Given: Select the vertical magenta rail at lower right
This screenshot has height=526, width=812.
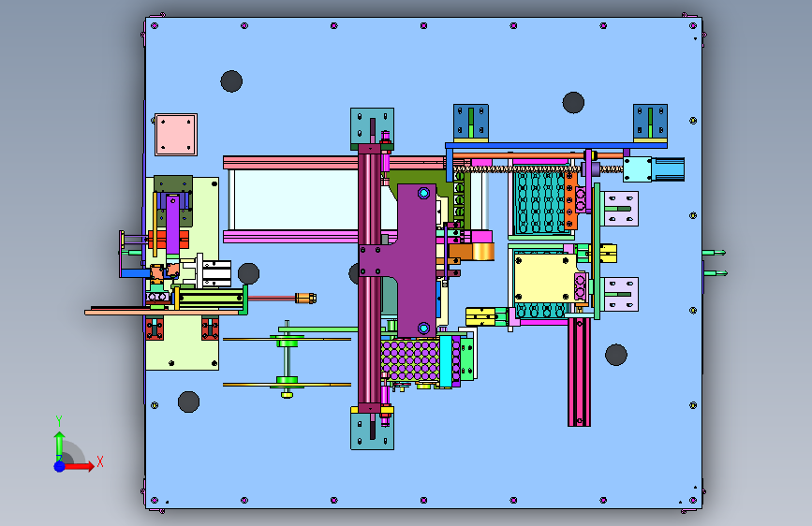Looking at the screenshot, I should 579,373.
